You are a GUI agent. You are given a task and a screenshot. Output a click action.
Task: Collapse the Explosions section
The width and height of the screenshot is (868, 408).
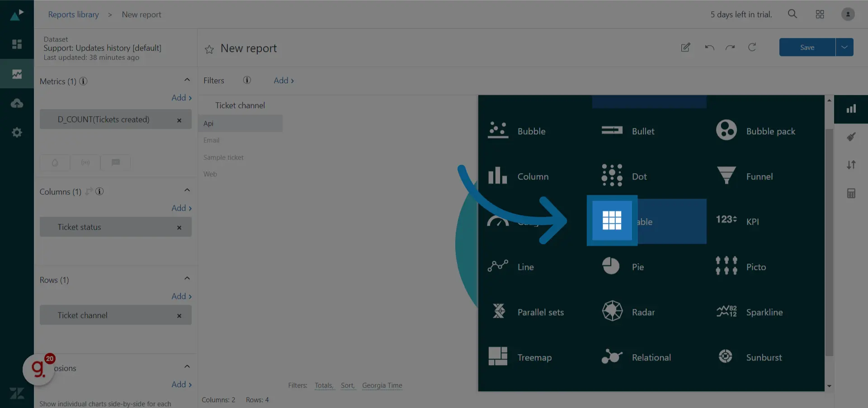coord(187,367)
